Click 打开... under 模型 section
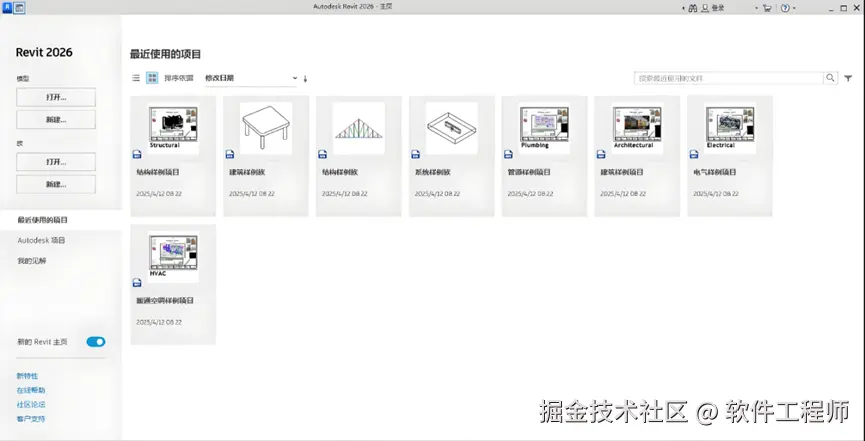865x441 pixels. 56,97
